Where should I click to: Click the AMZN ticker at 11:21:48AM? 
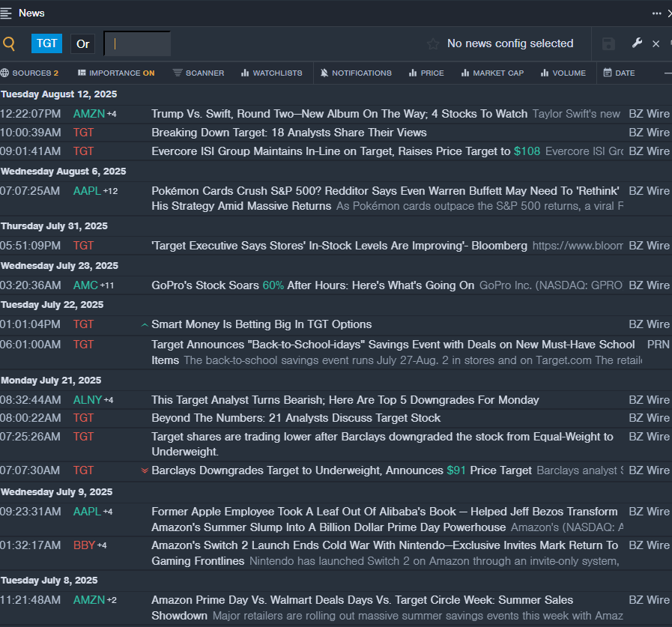pos(88,600)
